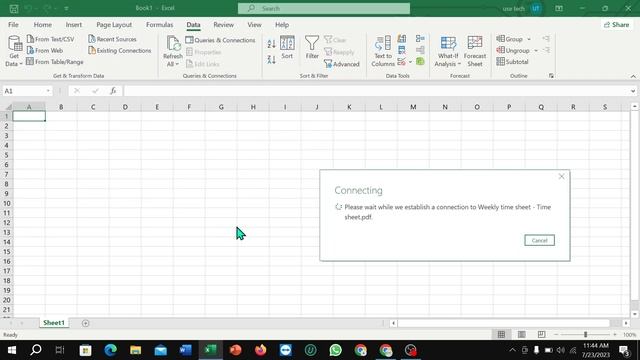
Task: Open Ribbon Display Options
Action: point(559,8)
